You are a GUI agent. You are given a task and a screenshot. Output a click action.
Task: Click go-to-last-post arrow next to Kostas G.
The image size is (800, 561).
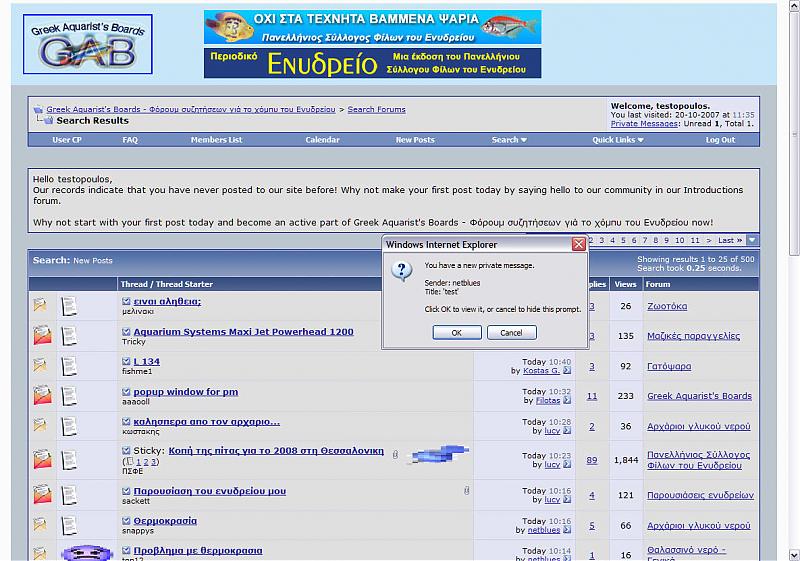click(x=567, y=371)
